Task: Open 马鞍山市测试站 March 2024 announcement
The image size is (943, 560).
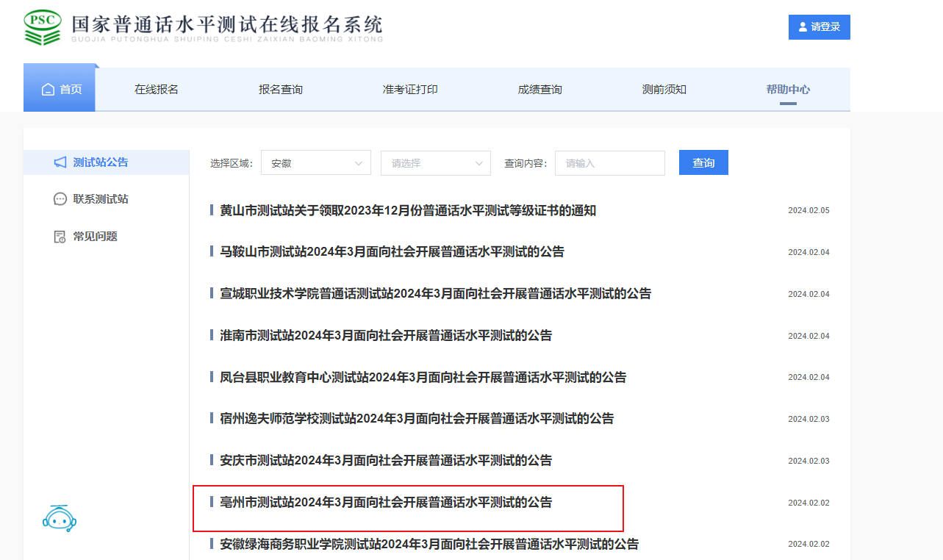Action: coord(392,252)
